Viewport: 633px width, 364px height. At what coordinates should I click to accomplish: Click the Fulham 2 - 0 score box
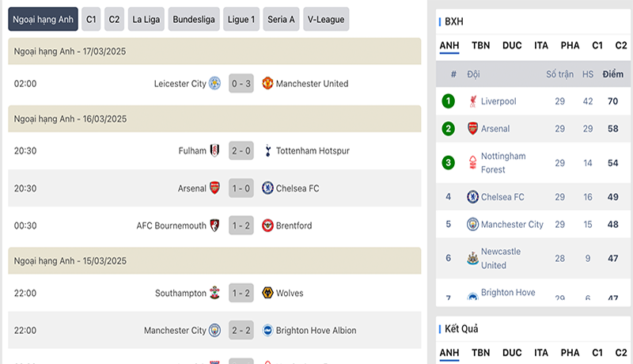pyautogui.click(x=241, y=151)
